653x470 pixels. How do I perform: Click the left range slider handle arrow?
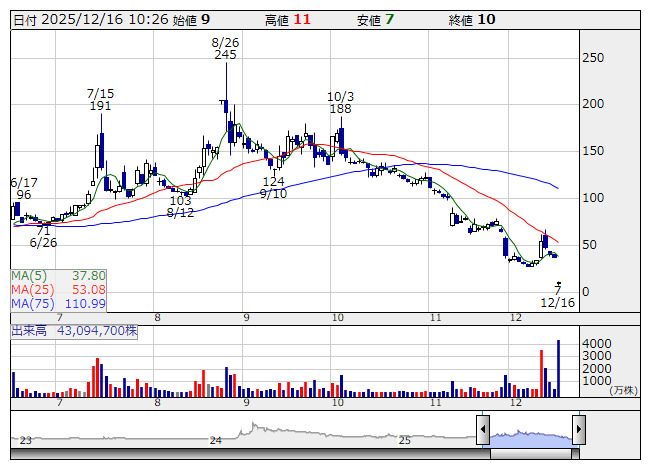click(483, 431)
